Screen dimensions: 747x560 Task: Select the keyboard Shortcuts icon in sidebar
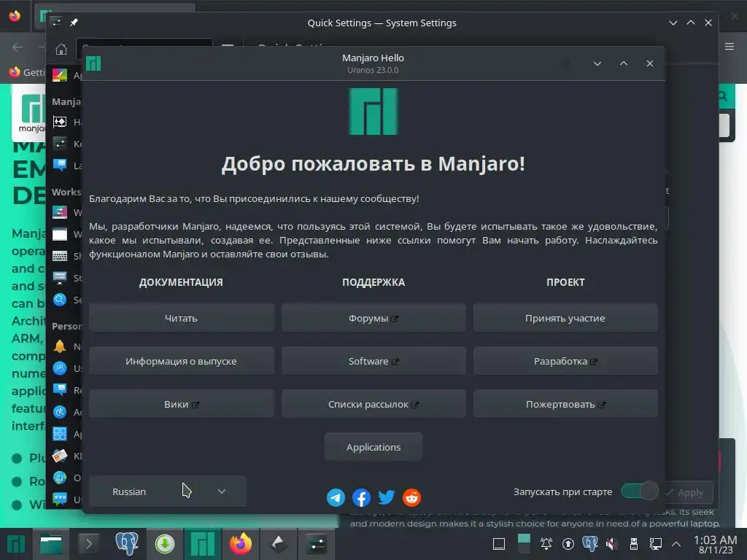(60, 256)
